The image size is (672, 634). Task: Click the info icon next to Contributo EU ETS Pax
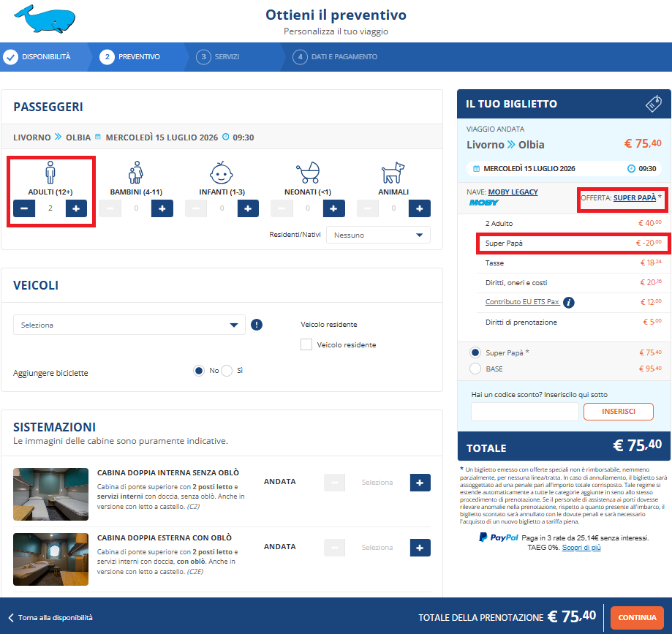(568, 302)
